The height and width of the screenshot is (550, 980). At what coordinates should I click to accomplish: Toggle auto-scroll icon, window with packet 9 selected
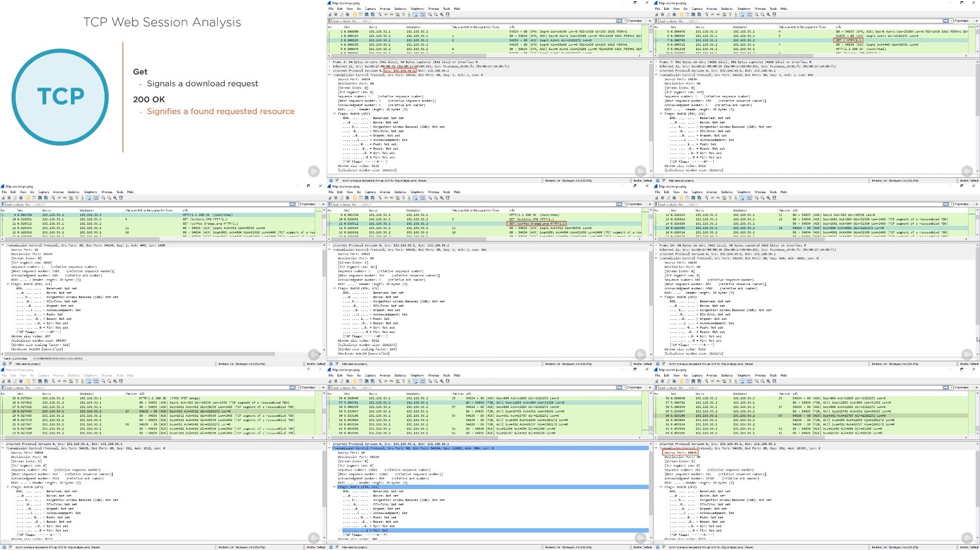89,197
